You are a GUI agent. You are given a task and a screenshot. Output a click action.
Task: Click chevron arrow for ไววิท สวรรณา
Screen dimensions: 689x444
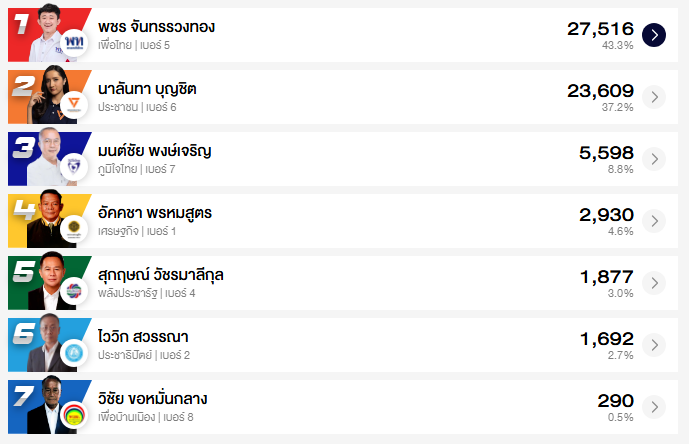pos(653,345)
